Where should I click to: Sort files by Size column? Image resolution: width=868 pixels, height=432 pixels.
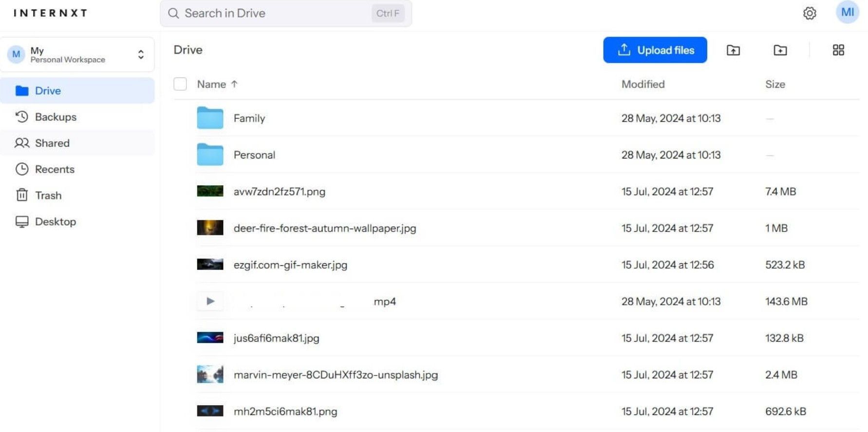tap(774, 84)
